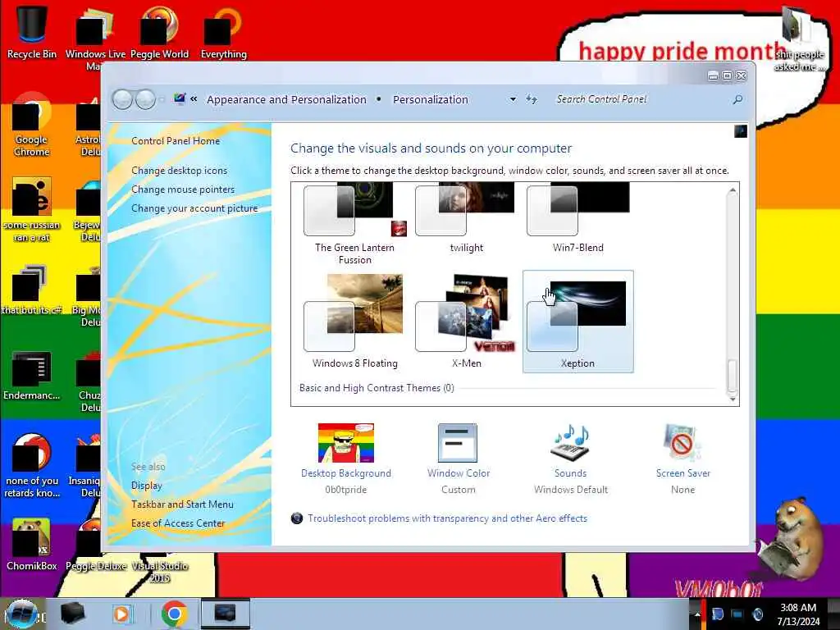Click the Personalization breadcrumb
The width and height of the screenshot is (840, 630).
(431, 99)
